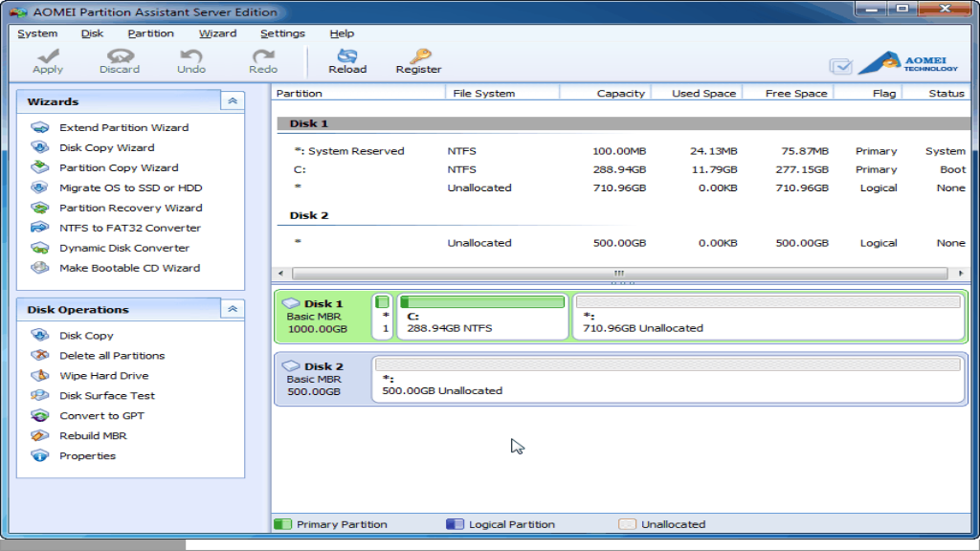Click the Disk 2 drive icon in disk map

(291, 365)
